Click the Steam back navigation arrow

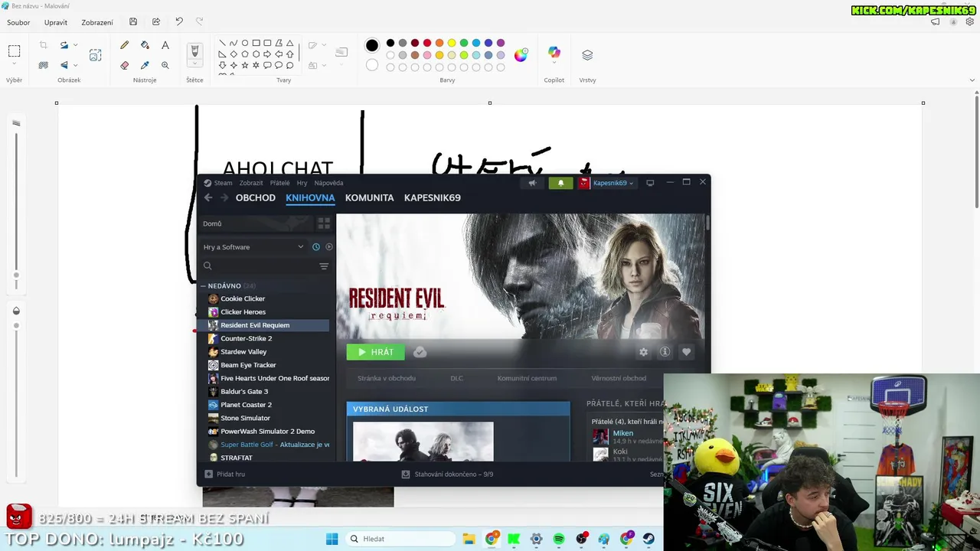point(207,197)
